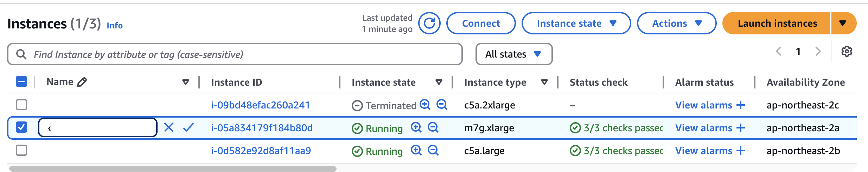
Task: Click the refresh instances icon
Action: click(x=429, y=23)
